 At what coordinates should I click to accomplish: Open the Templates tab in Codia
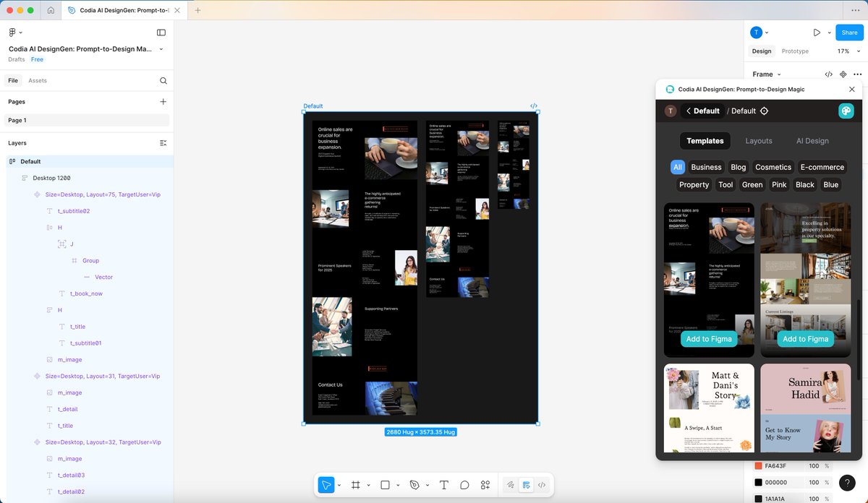[x=705, y=141]
